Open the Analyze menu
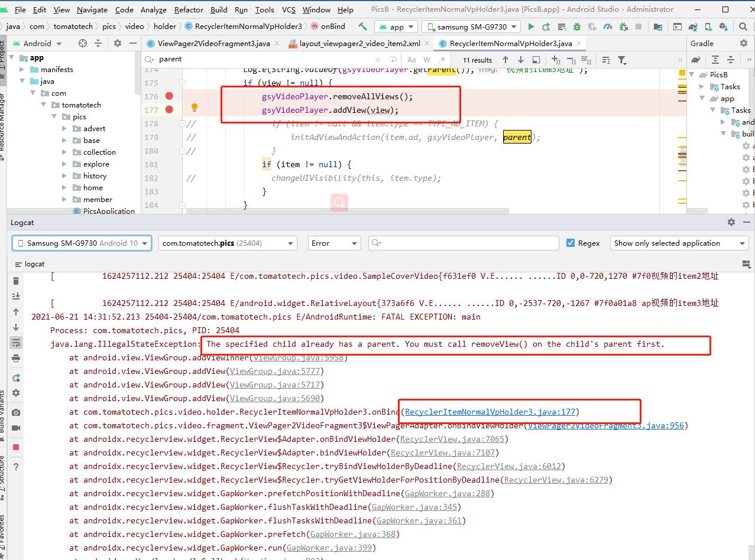 point(154,9)
